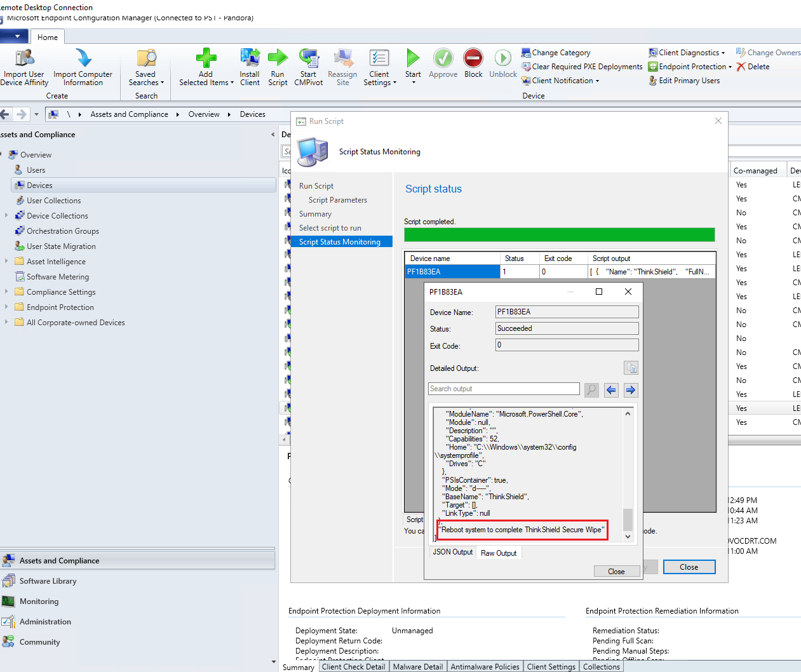Open Client Notification dropdown
Viewport: 801px width, 672px height.
[x=560, y=81]
